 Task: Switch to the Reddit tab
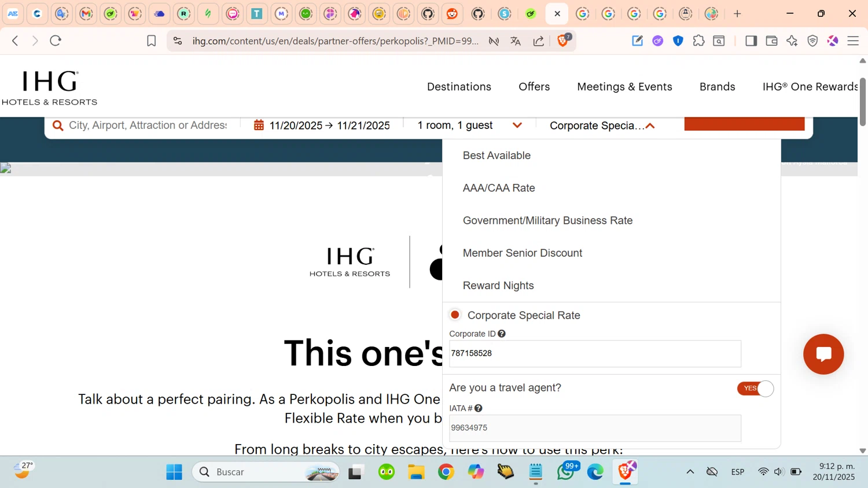452,14
